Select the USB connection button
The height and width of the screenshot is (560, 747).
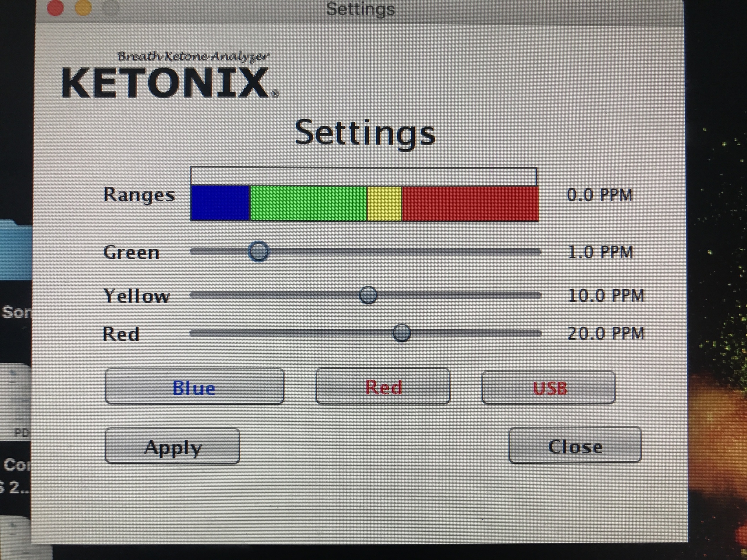click(x=548, y=388)
